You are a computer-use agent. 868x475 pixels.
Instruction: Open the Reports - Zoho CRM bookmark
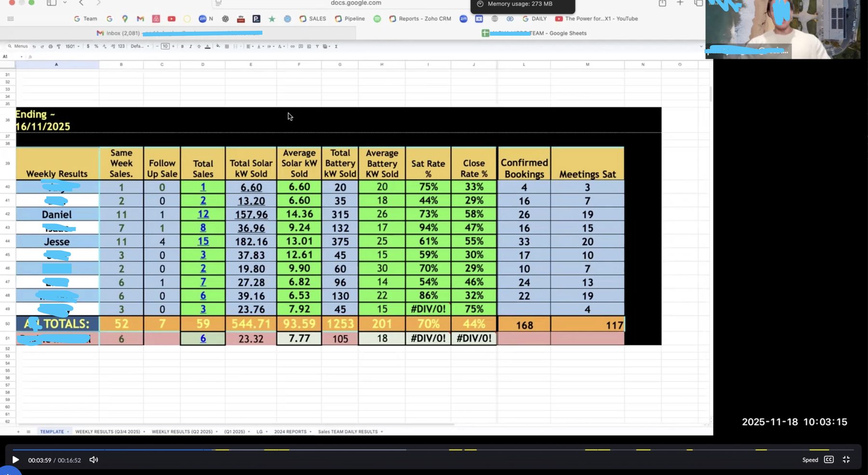click(420, 19)
